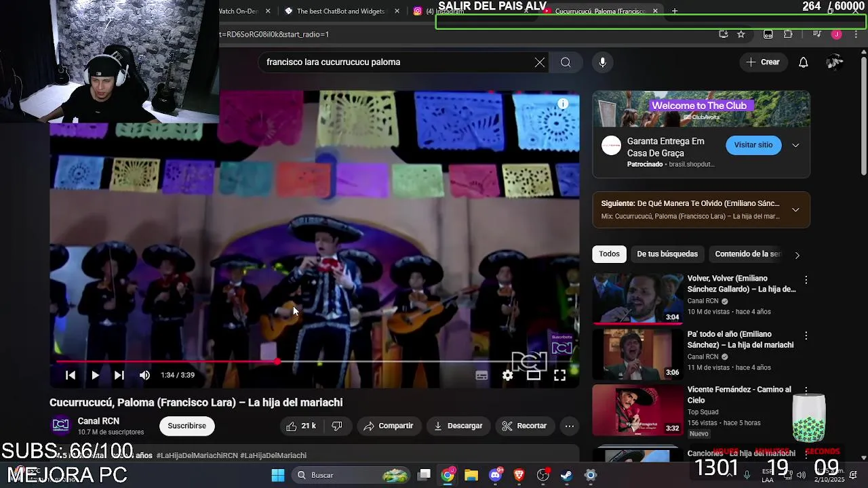This screenshot has width=868, height=488.
Task: Open the Chrome profile avatar J
Action: (837, 35)
